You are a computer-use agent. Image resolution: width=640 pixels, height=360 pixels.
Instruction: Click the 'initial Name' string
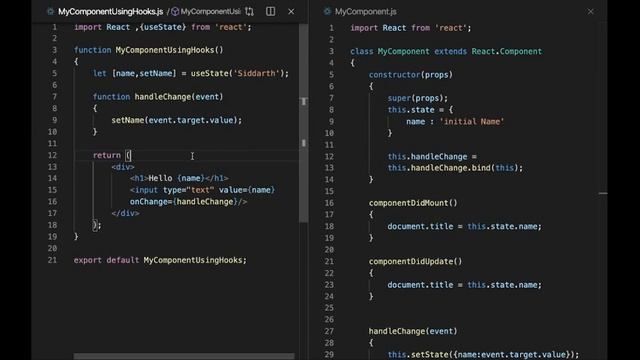pyautogui.click(x=472, y=122)
